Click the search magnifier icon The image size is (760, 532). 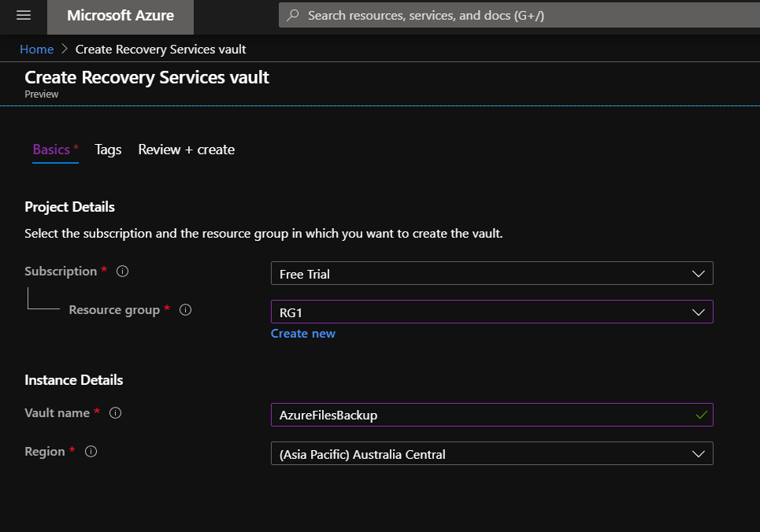coord(293,16)
